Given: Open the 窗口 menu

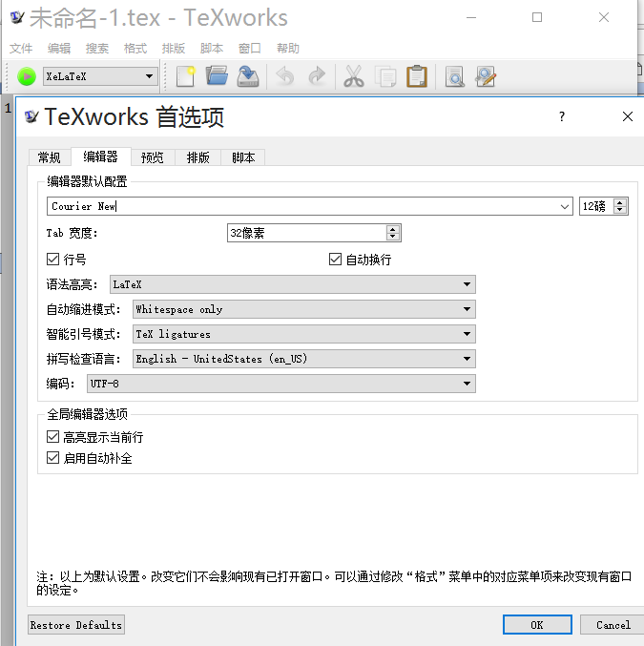Looking at the screenshot, I should 250,49.
